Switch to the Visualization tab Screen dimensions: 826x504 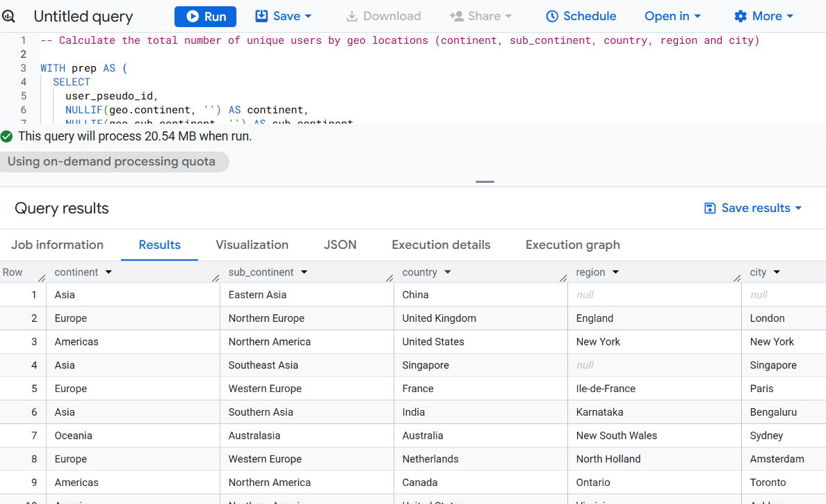coord(252,245)
